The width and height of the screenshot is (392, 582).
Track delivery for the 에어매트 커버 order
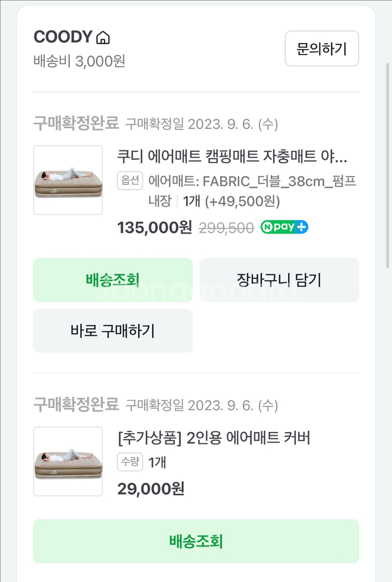click(196, 541)
